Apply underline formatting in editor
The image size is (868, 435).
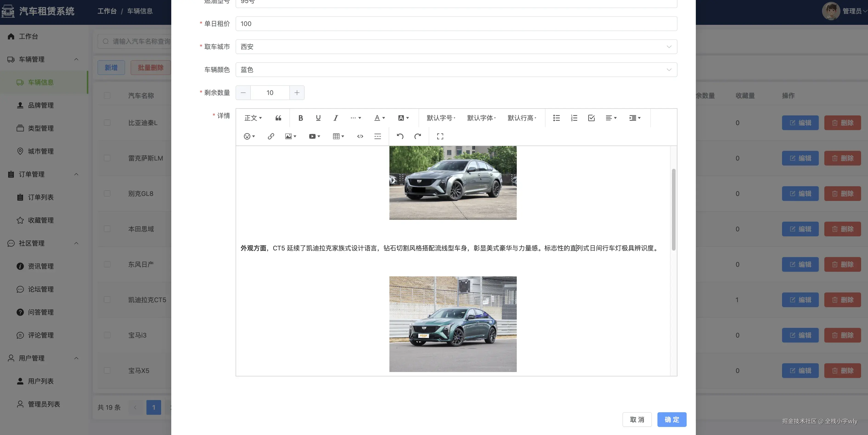click(x=318, y=118)
